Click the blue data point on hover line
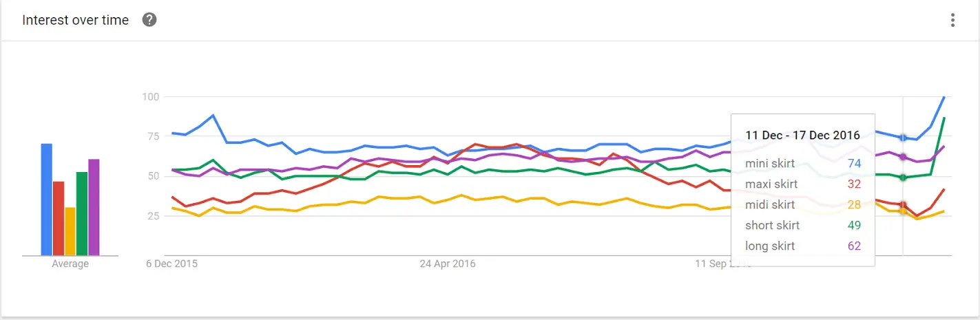The height and width of the screenshot is (320, 980). [x=903, y=138]
